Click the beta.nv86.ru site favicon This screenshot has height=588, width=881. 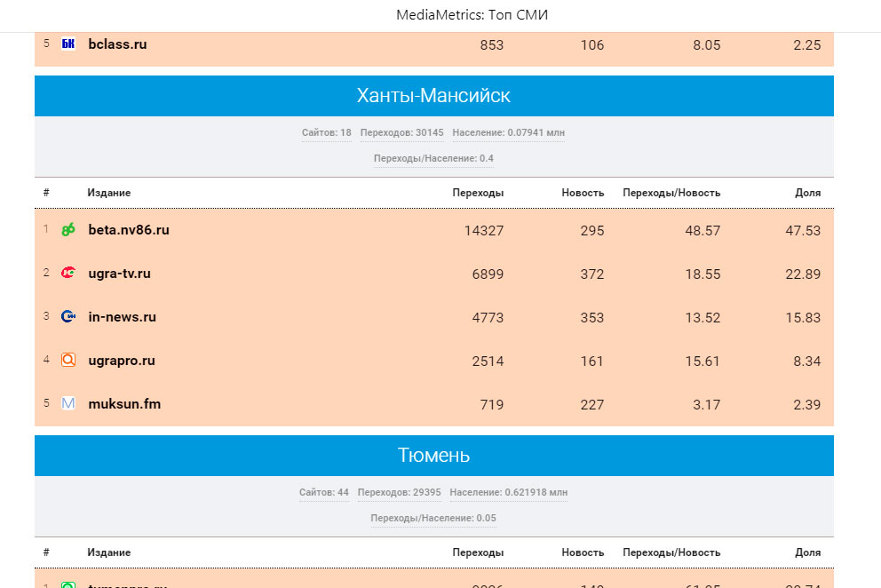(x=68, y=230)
